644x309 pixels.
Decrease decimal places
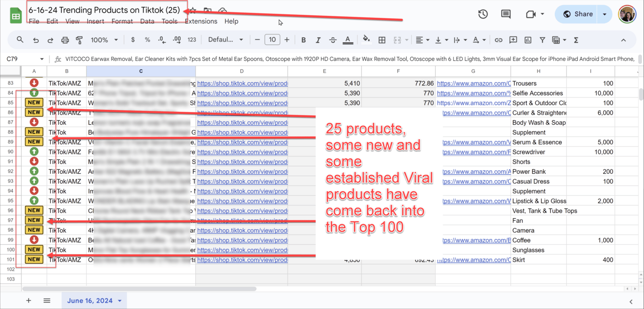[x=162, y=40]
